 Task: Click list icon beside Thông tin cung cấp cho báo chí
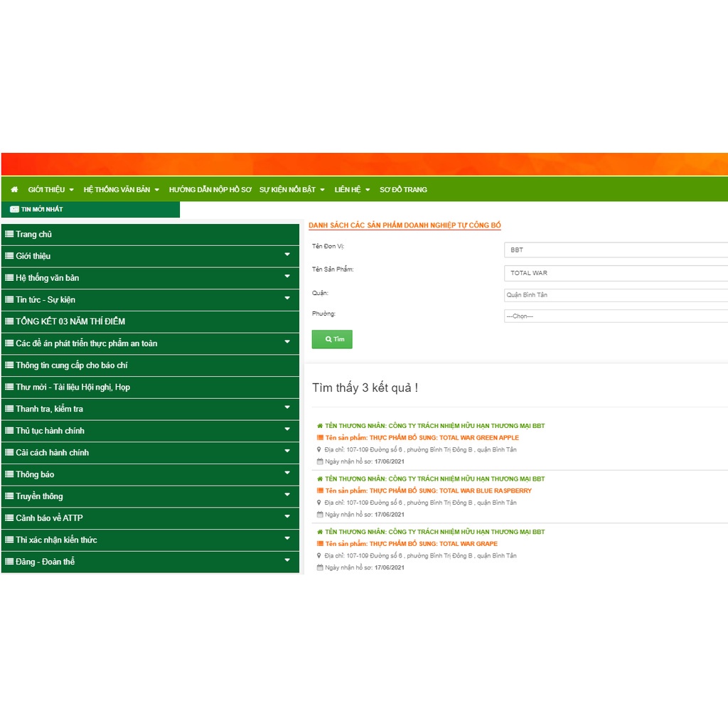click(9, 365)
